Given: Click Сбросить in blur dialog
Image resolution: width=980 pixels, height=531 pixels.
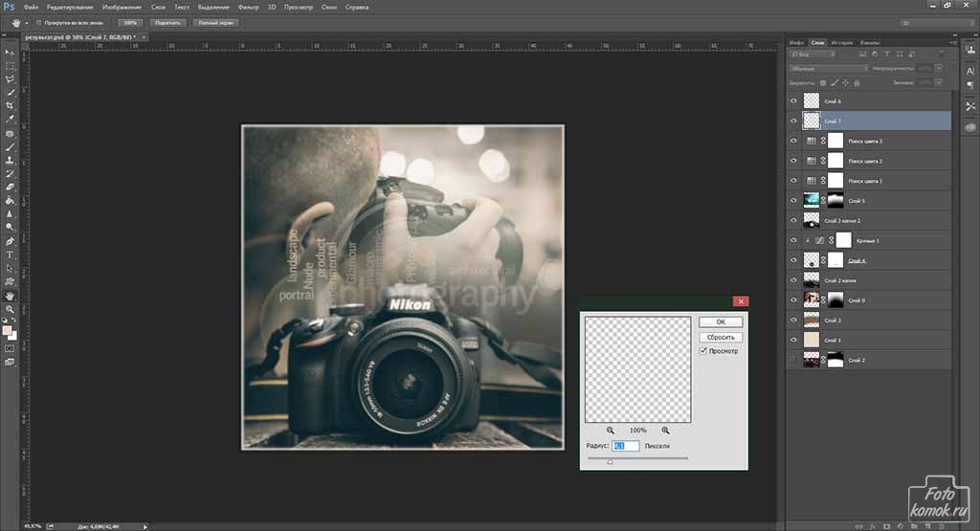Looking at the screenshot, I should point(721,338).
